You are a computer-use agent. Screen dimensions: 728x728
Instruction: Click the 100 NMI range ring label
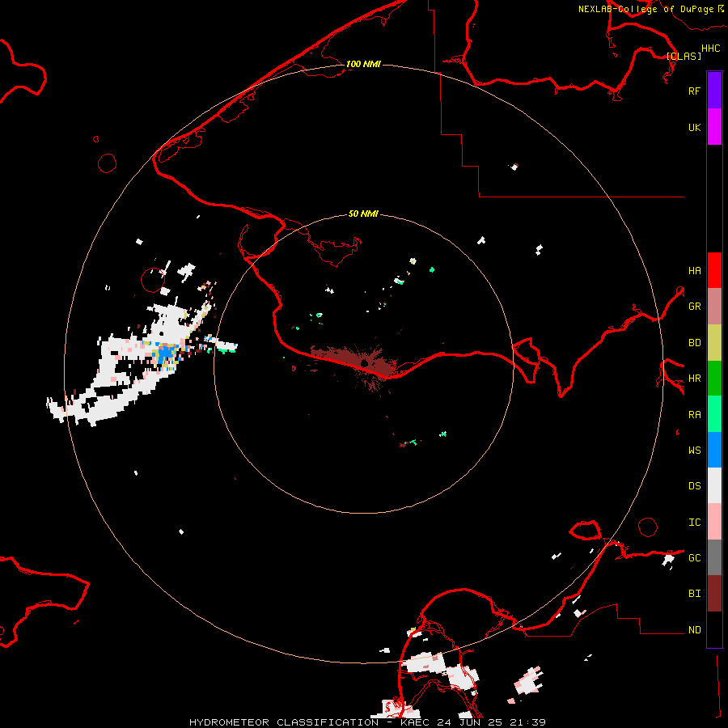pos(363,64)
